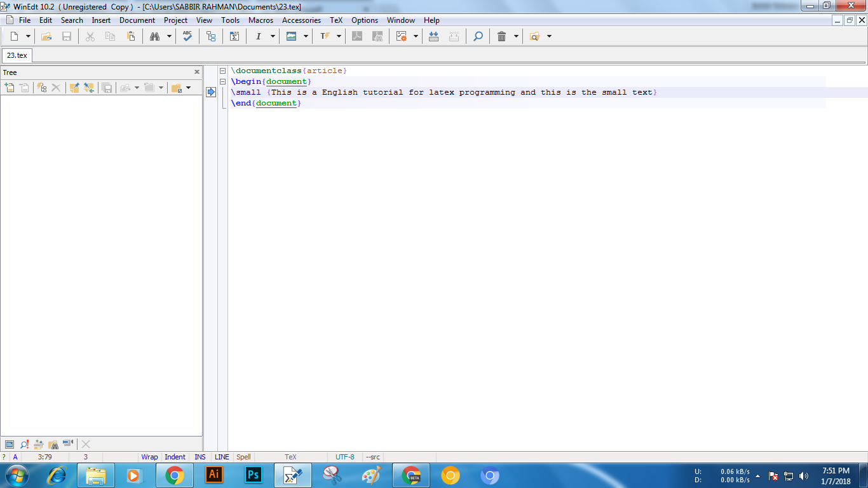Close the Tree panel
Image resolution: width=868 pixels, height=488 pixels.
196,72
